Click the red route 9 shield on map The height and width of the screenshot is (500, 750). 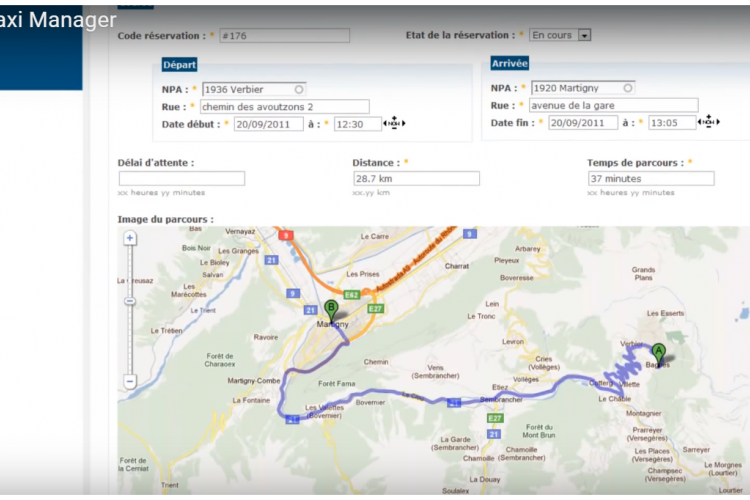[x=286, y=235]
